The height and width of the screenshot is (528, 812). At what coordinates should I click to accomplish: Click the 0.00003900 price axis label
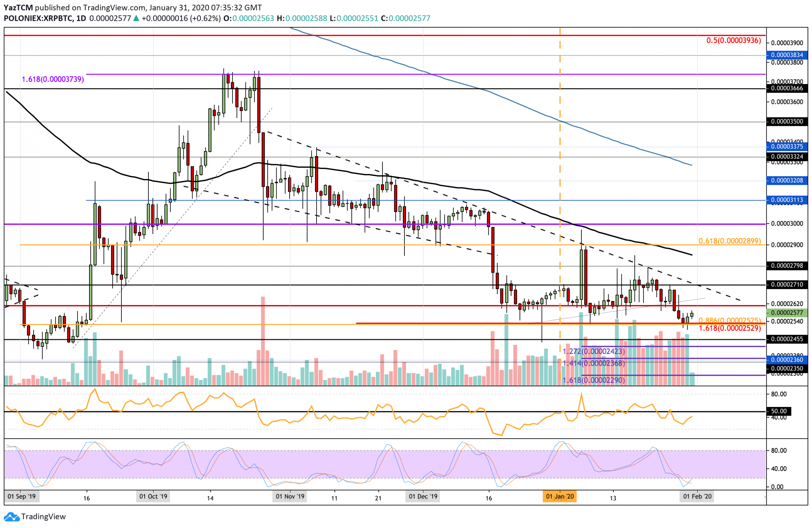[x=787, y=43]
